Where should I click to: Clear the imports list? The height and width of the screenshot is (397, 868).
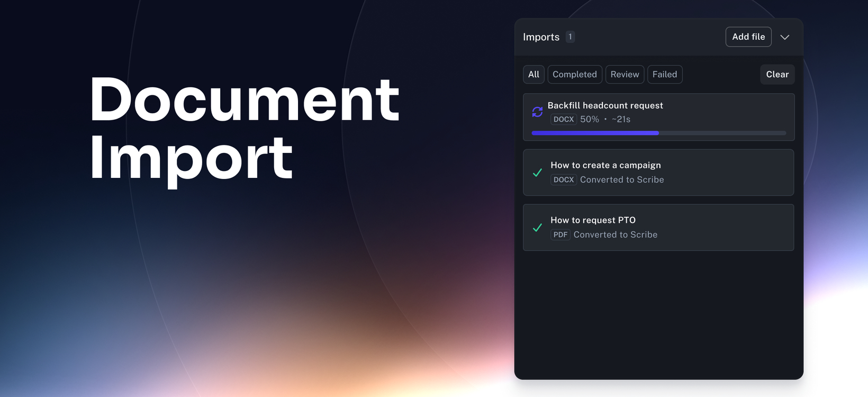tap(777, 75)
